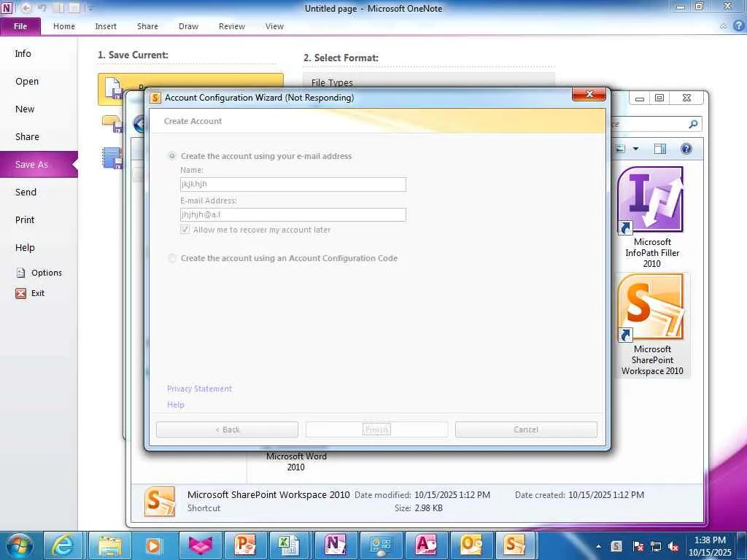Open PowerPoint from the taskbar
Image resolution: width=747 pixels, height=560 pixels.
coord(245,545)
